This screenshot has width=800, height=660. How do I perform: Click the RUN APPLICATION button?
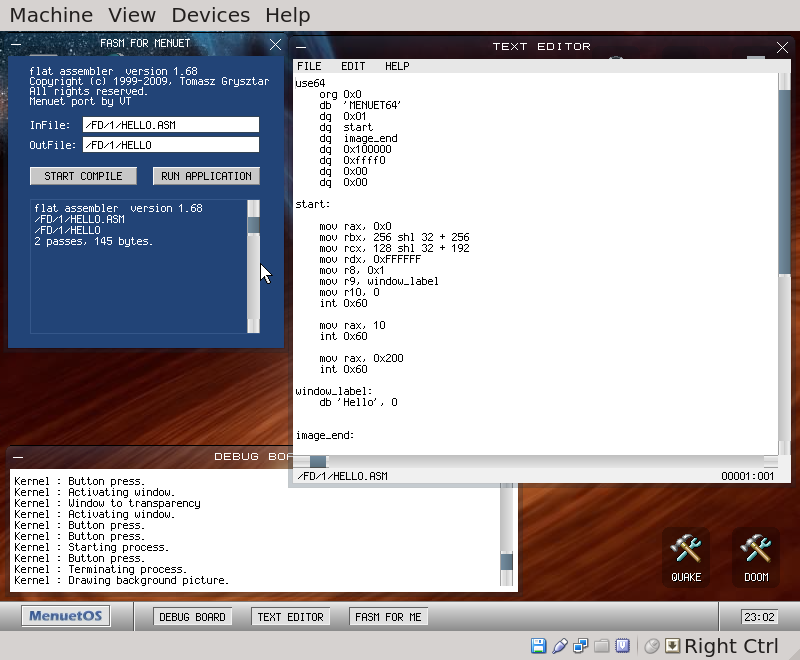tap(206, 176)
